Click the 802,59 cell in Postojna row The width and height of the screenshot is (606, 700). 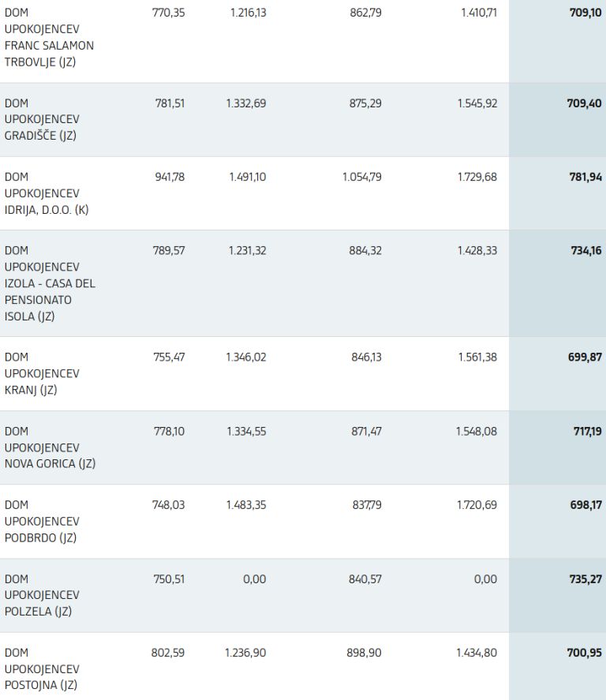(168, 653)
